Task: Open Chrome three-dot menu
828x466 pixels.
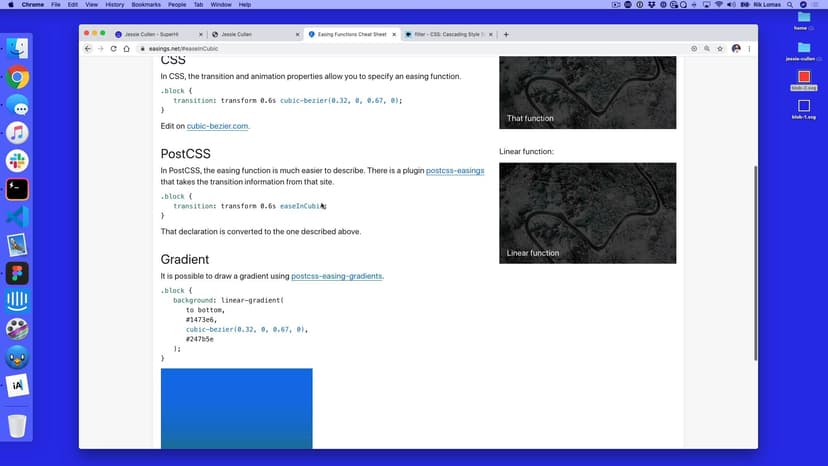Action: [749, 49]
